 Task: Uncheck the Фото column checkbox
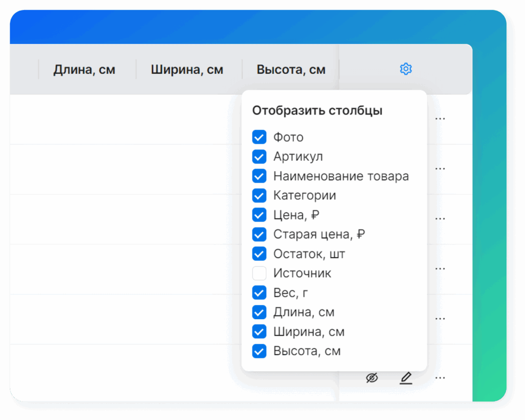pyautogui.click(x=259, y=137)
